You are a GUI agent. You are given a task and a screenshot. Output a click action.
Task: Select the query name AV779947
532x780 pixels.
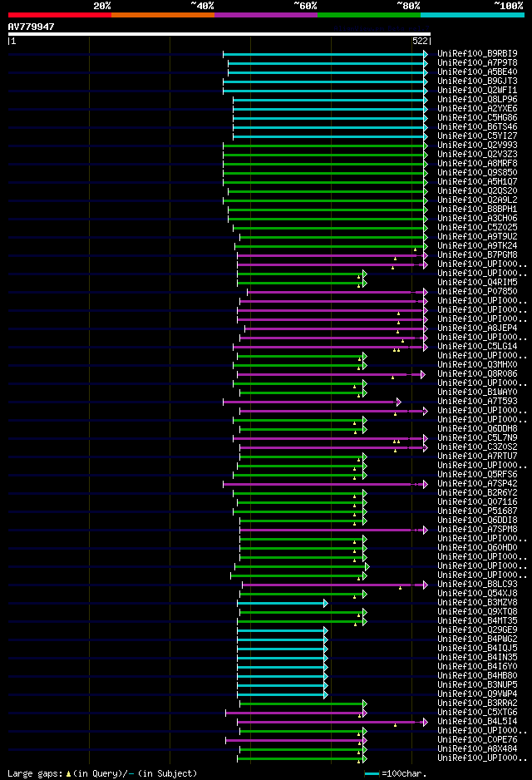[x=31, y=27]
